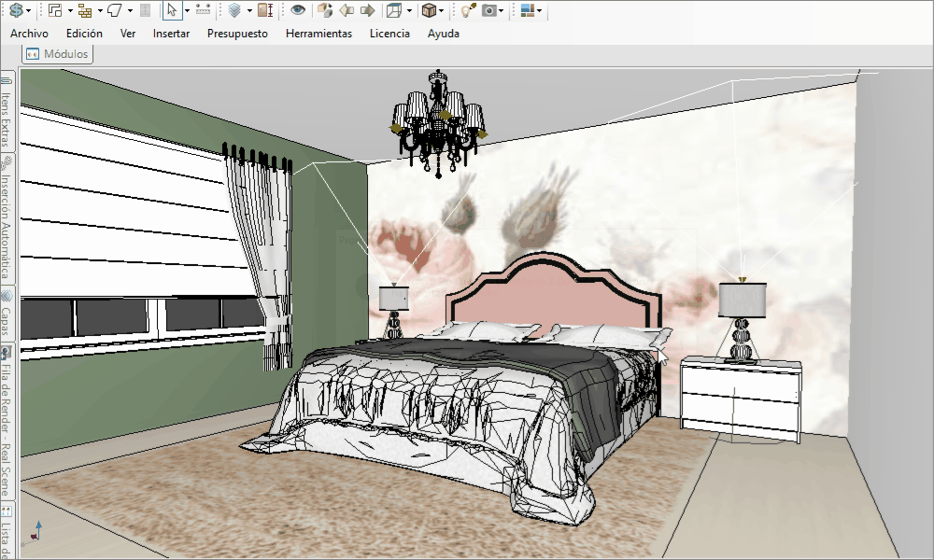Open the measuring ruler tool
Screen dimensions: 934x560
[x=203, y=10]
